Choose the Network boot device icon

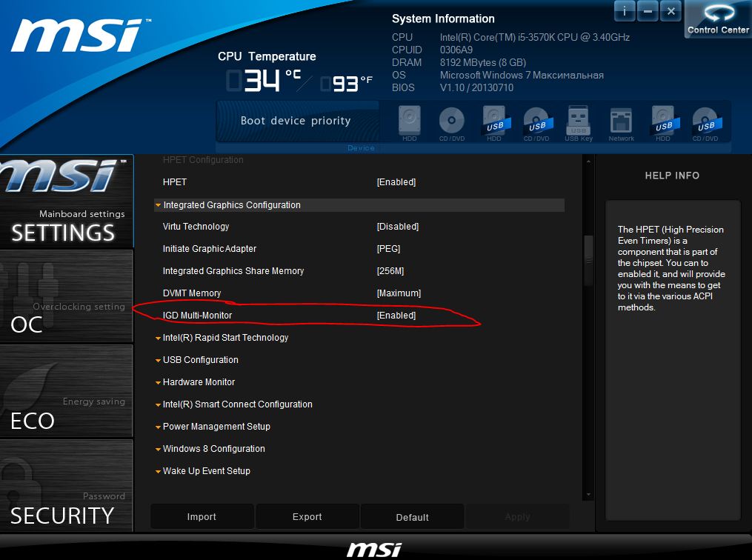click(x=621, y=123)
